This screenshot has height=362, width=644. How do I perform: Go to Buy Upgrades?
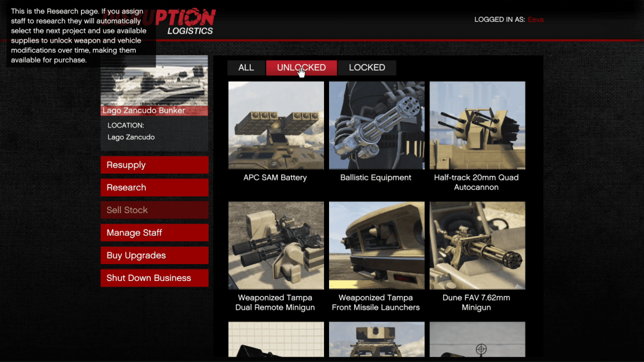pos(155,255)
